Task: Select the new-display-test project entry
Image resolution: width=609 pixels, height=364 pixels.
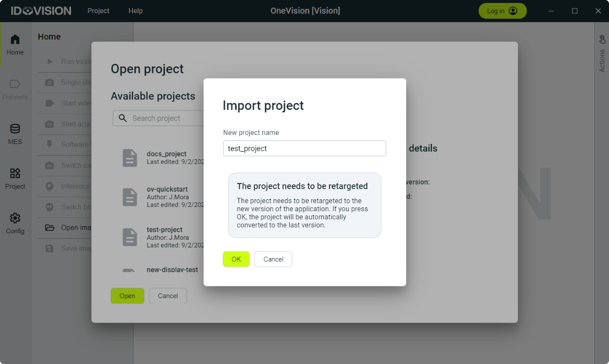Action: point(172,270)
